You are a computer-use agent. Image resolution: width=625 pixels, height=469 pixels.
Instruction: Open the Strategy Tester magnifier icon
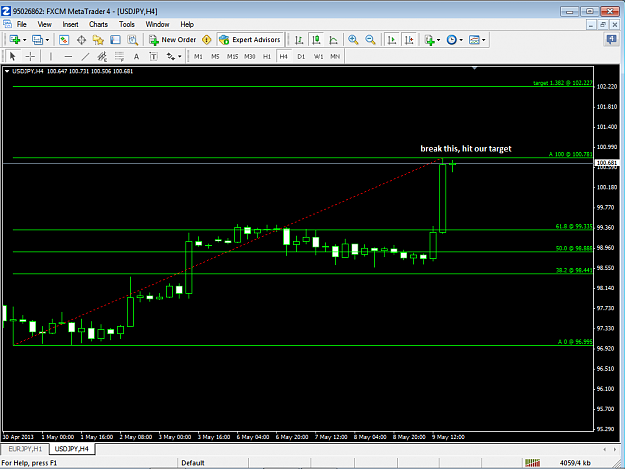click(132, 40)
